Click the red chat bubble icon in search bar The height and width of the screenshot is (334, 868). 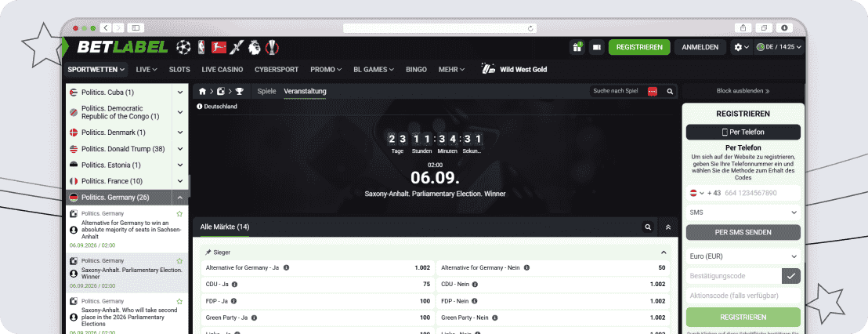tap(652, 92)
